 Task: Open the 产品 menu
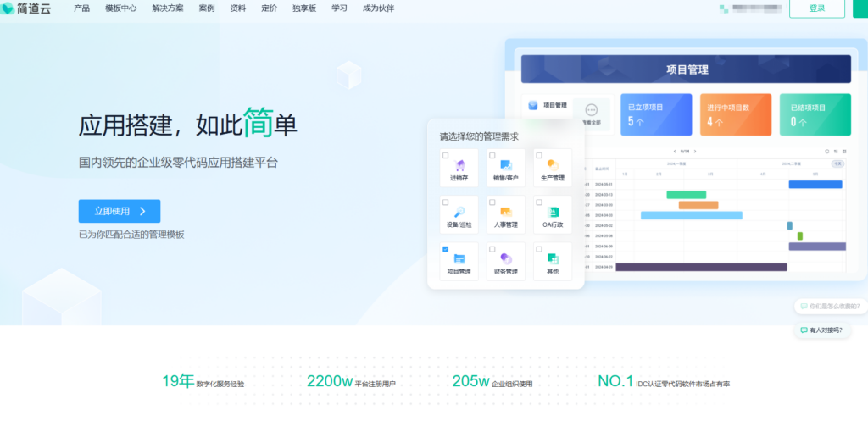(x=82, y=8)
